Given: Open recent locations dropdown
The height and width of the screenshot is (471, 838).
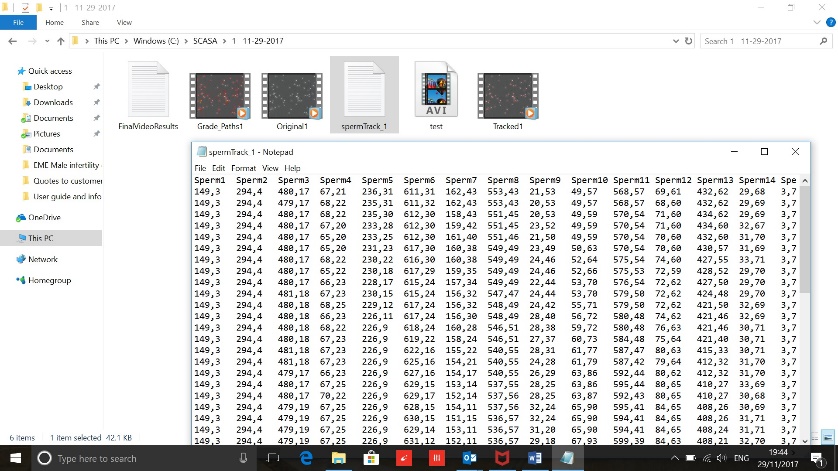Looking at the screenshot, I should tap(47, 41).
